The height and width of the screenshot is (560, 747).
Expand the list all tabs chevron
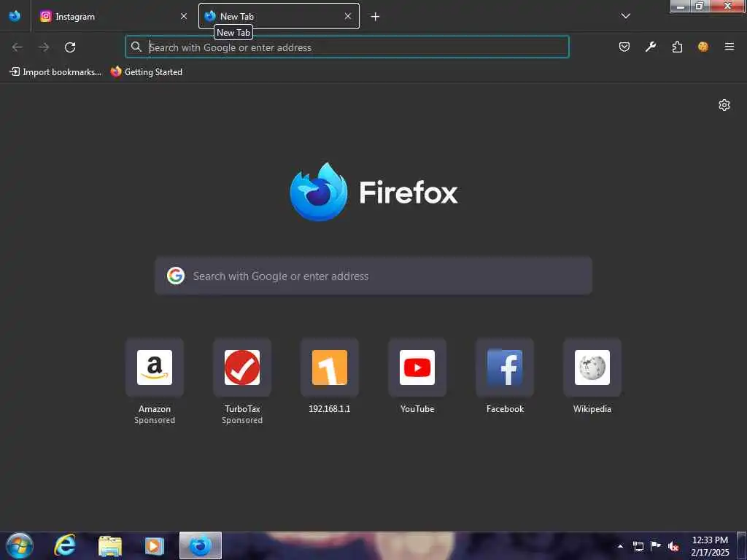[x=626, y=16]
